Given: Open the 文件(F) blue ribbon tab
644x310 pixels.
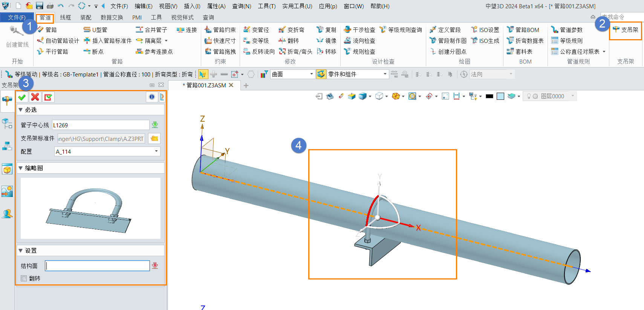Looking at the screenshot, I should pyautogui.click(x=17, y=17).
